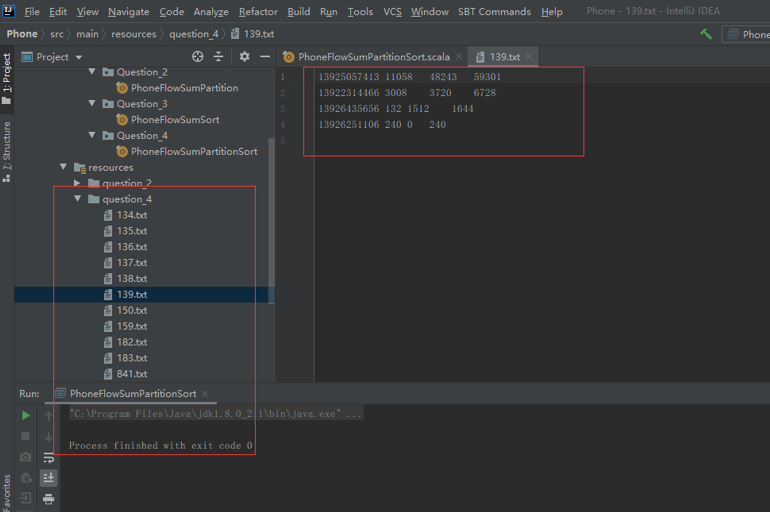
Task: Open the Tools menu
Action: tap(360, 11)
